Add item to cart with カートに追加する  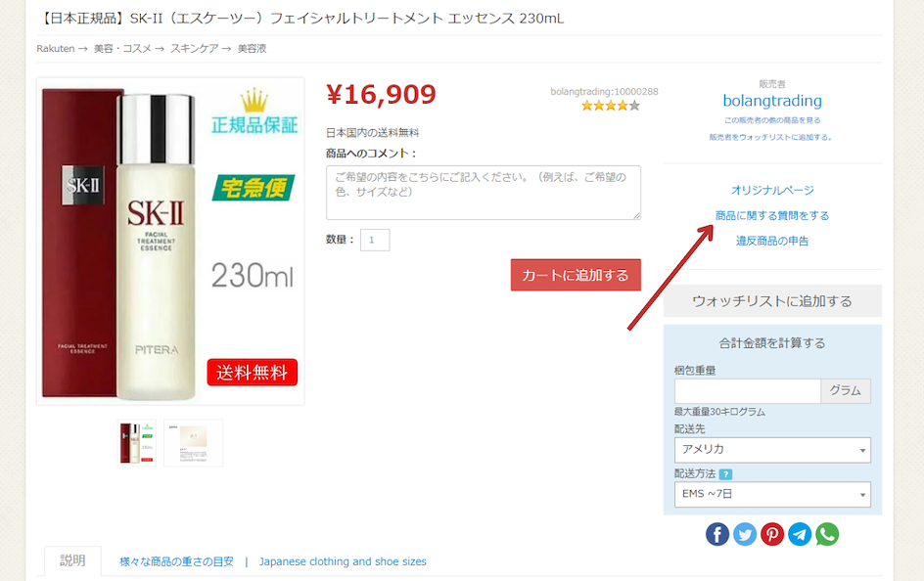click(x=576, y=275)
